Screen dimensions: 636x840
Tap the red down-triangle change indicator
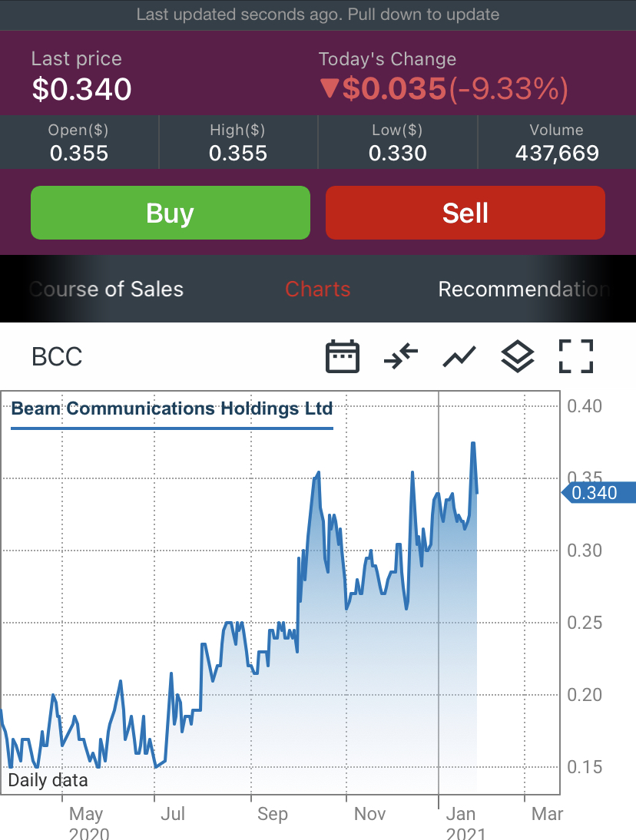click(x=330, y=88)
